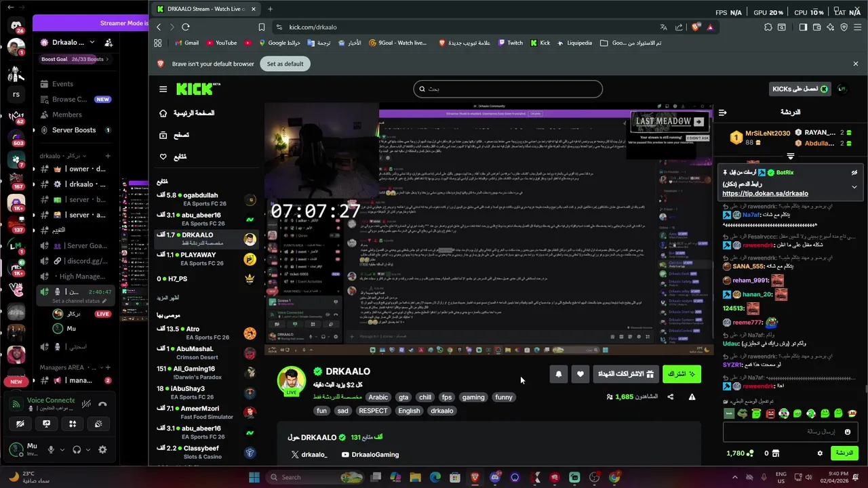Expand the pinned BotRix message chevron

click(854, 186)
